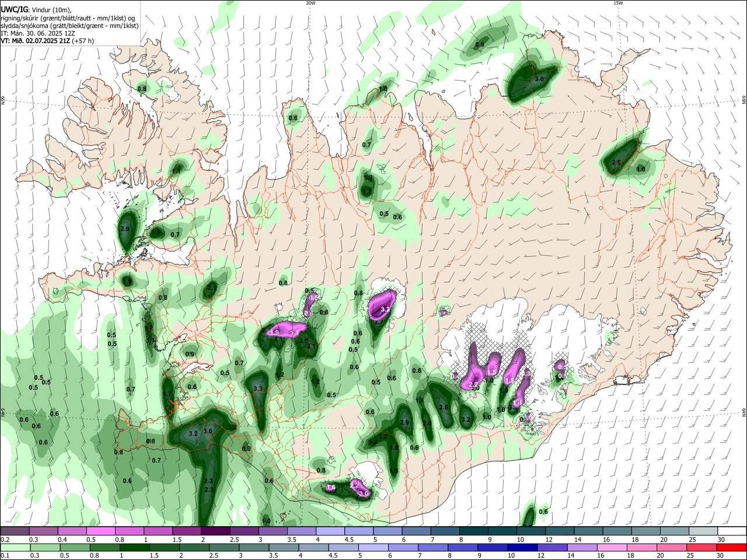Pick dark blue lower swatch between 10 and 12
The width and height of the screenshot is (747, 560).
pos(522,547)
